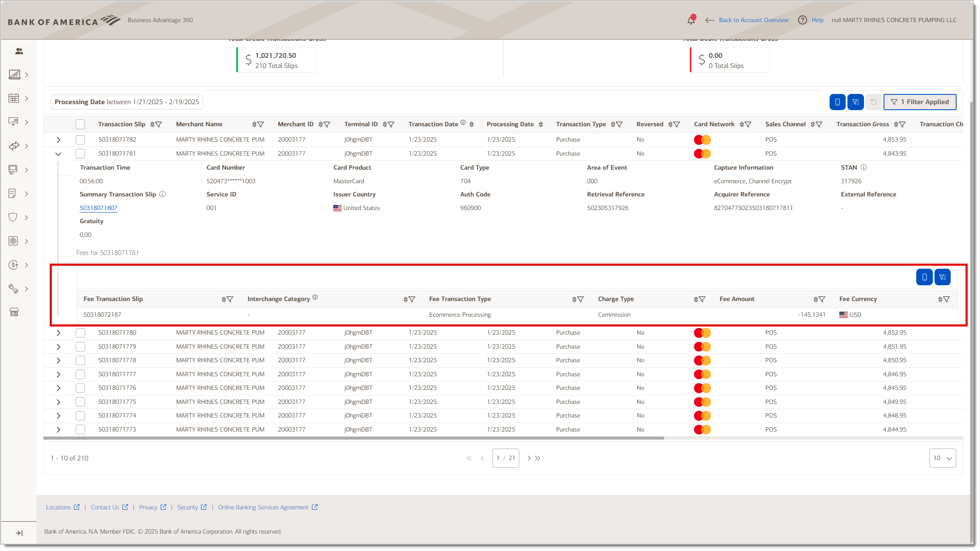Open the shield security sidebar icon
The image size is (980, 551).
click(13, 217)
